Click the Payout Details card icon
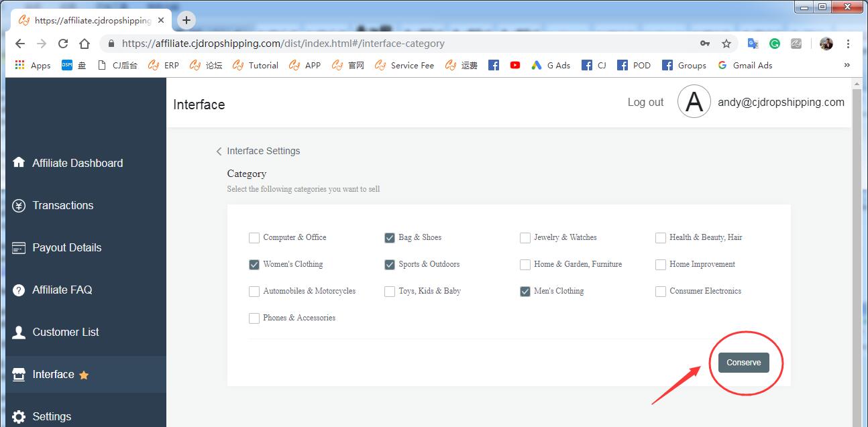The width and height of the screenshot is (868, 427). click(x=19, y=248)
